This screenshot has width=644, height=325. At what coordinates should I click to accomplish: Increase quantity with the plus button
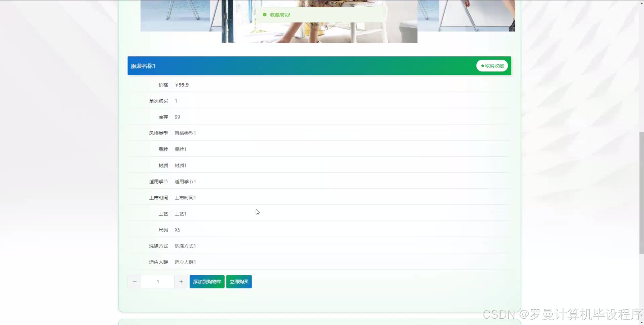tap(181, 281)
